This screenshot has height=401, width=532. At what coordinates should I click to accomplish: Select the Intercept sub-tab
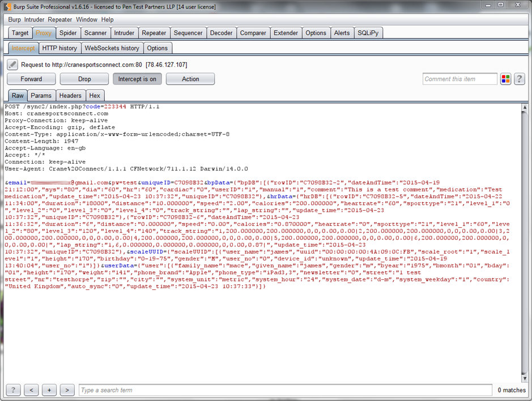tap(23, 48)
